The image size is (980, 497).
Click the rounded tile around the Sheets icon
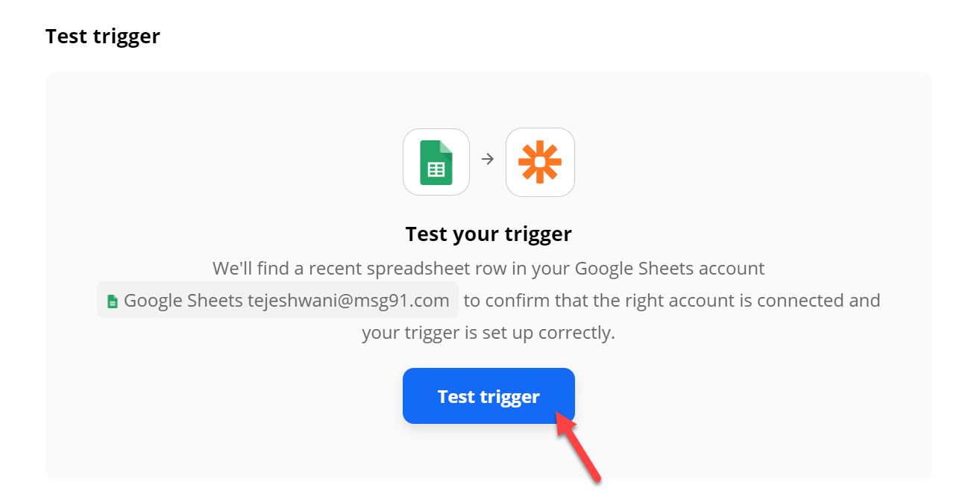436,162
